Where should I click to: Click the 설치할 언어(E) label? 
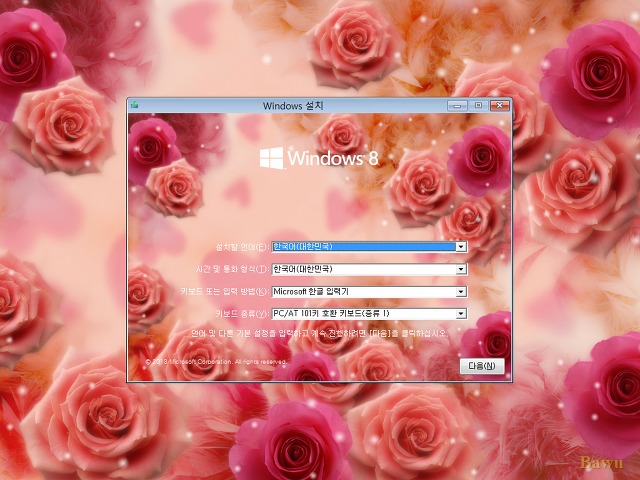coord(242,247)
